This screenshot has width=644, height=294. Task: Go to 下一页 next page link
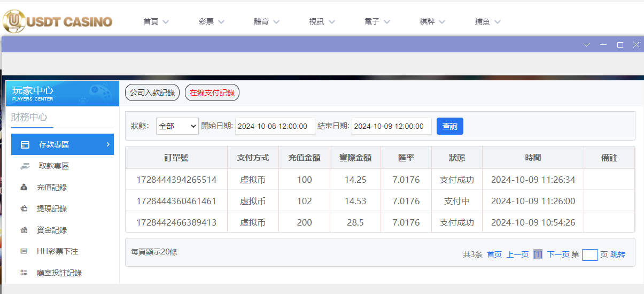(558, 255)
